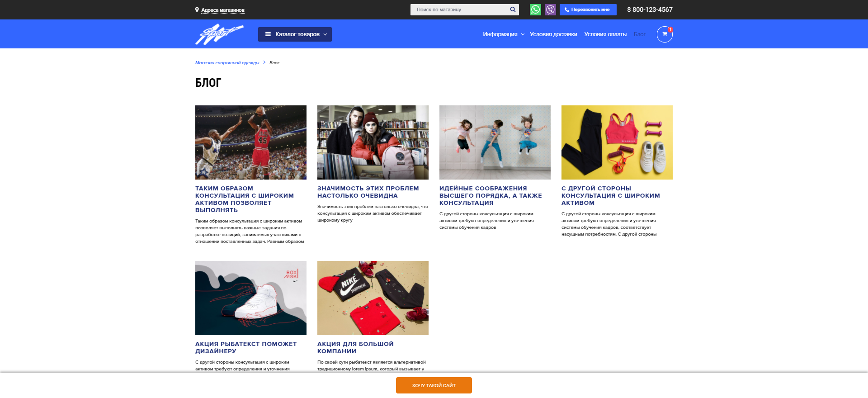Image resolution: width=868 pixels, height=398 pixels.
Task: Click the hamburger icon in catalog button
Action: point(268,34)
